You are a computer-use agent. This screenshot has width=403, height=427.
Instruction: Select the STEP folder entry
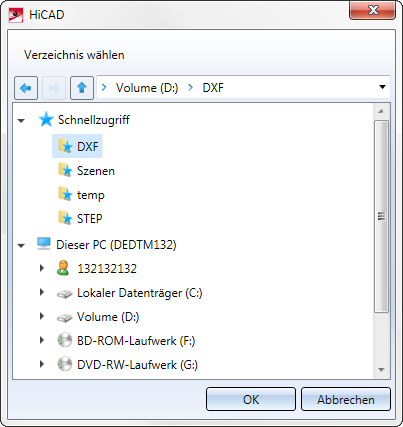point(80,219)
